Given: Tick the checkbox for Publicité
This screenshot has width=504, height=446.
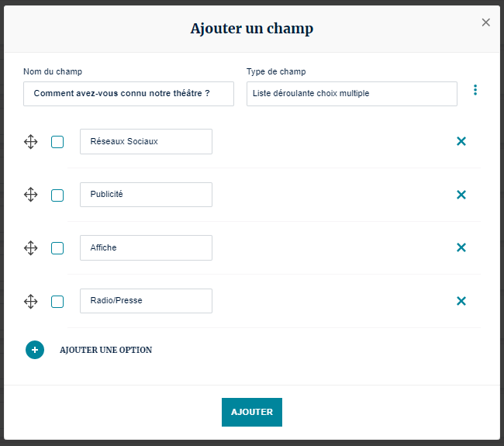Looking at the screenshot, I should pos(57,195).
